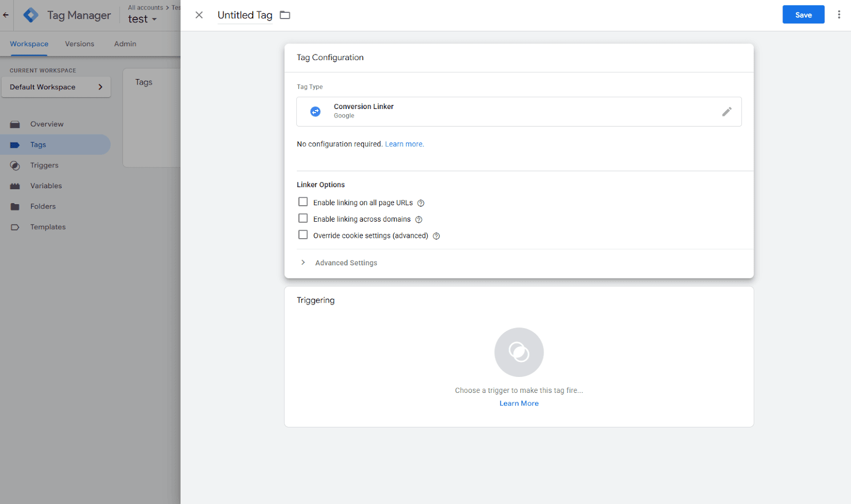Enable linking on all page URLs

(303, 202)
